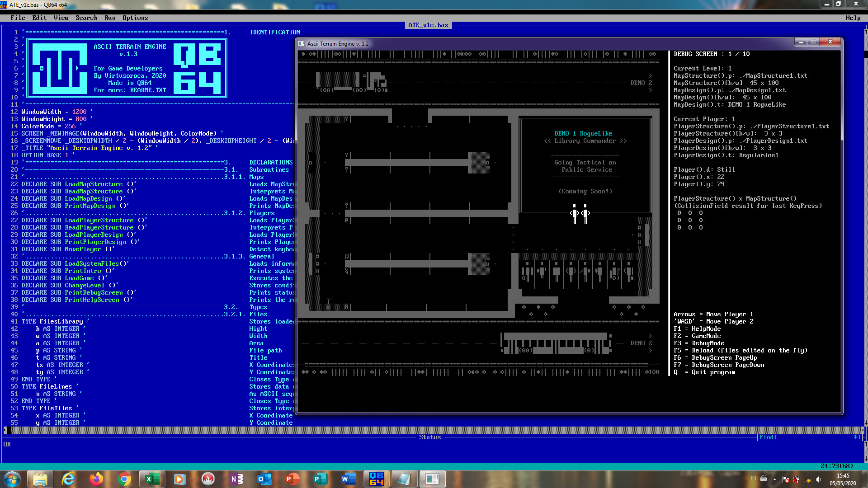Image resolution: width=868 pixels, height=488 pixels.
Task: Open PowerPoint from the taskbar
Action: tap(292, 479)
